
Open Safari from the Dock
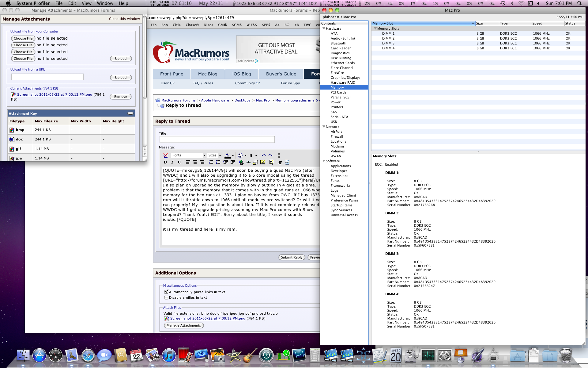pyautogui.click(x=88, y=355)
